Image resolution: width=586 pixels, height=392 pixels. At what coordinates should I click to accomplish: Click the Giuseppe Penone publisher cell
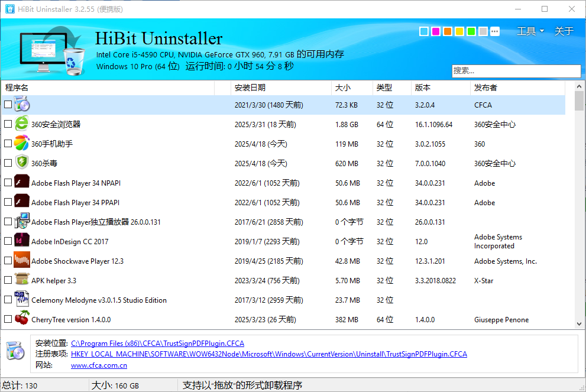[x=501, y=319]
